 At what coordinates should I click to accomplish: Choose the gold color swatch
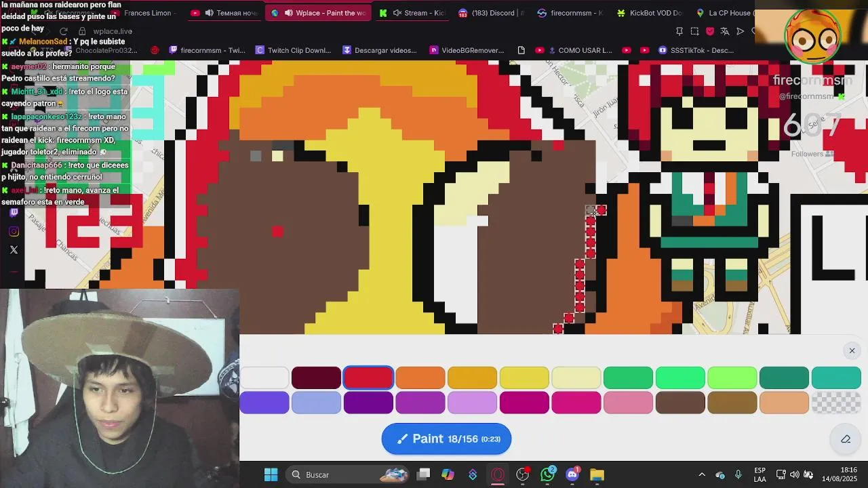pos(472,378)
